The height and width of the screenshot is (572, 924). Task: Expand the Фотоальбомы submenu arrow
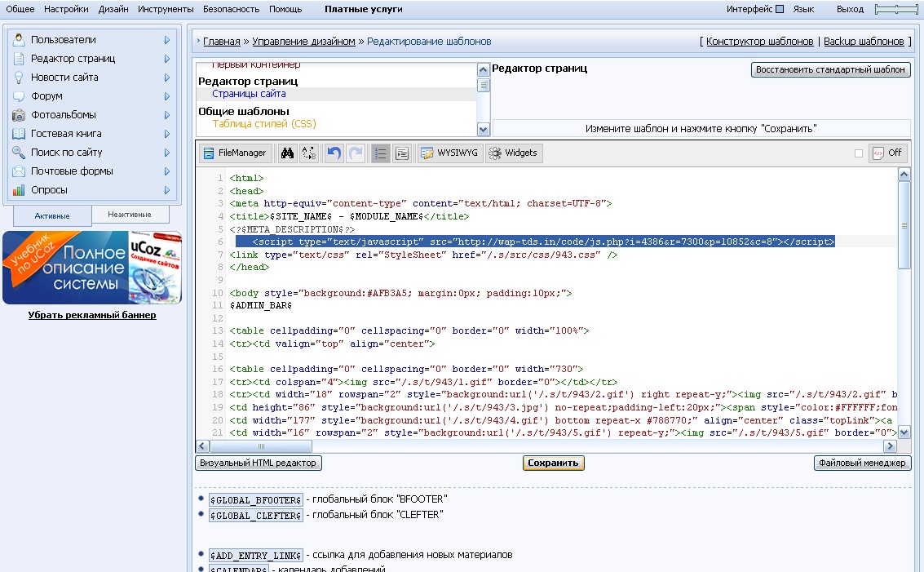tap(167, 115)
